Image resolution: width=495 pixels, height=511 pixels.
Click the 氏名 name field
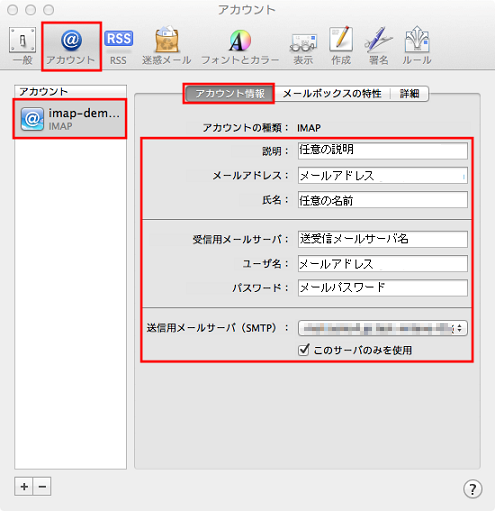383,200
